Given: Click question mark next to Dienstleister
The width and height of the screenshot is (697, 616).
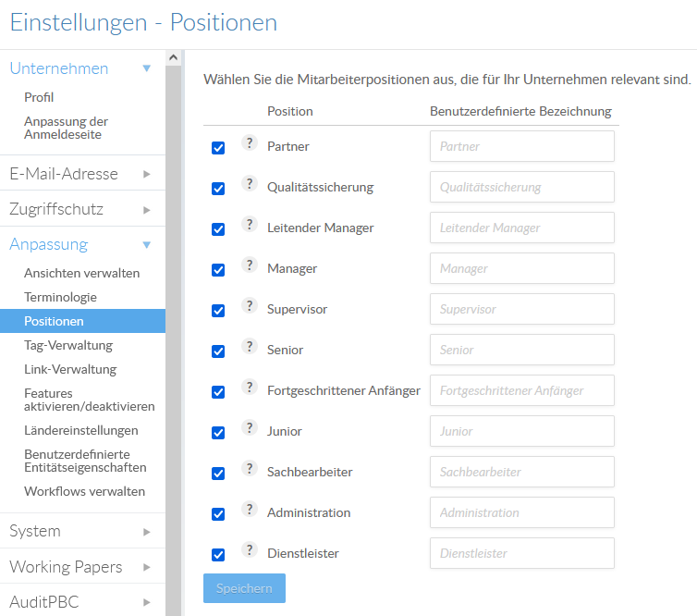Looking at the screenshot, I should point(250,549).
